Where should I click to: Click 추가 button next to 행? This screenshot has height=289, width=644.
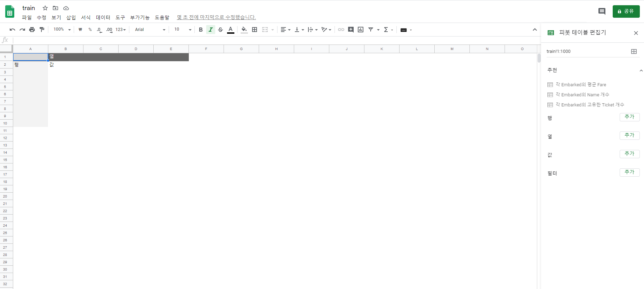(629, 117)
